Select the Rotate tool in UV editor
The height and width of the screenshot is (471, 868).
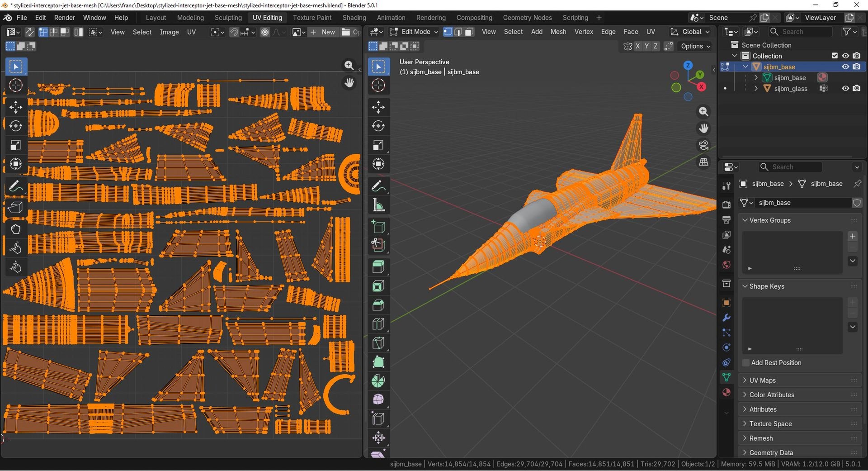pos(16,126)
